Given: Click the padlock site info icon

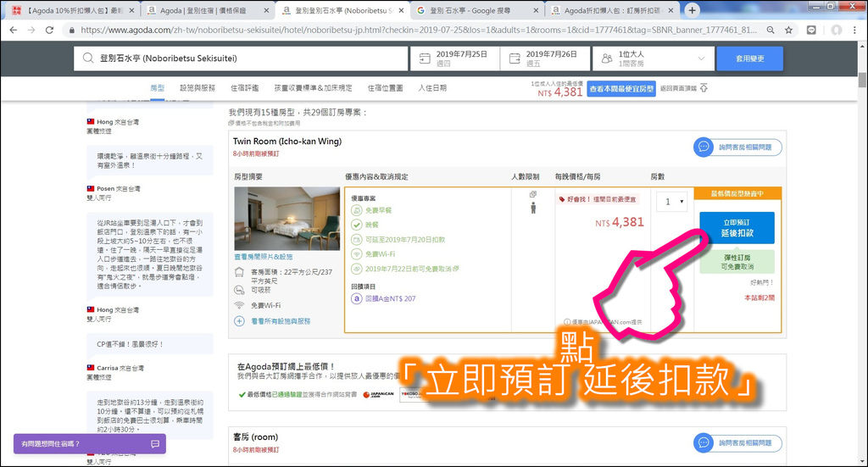Looking at the screenshot, I should click(72, 31).
